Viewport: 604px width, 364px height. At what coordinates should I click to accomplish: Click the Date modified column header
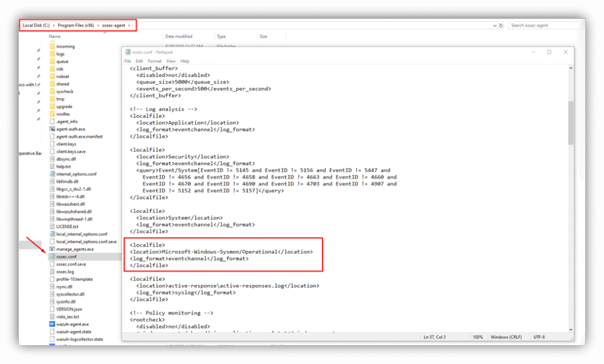178,37
